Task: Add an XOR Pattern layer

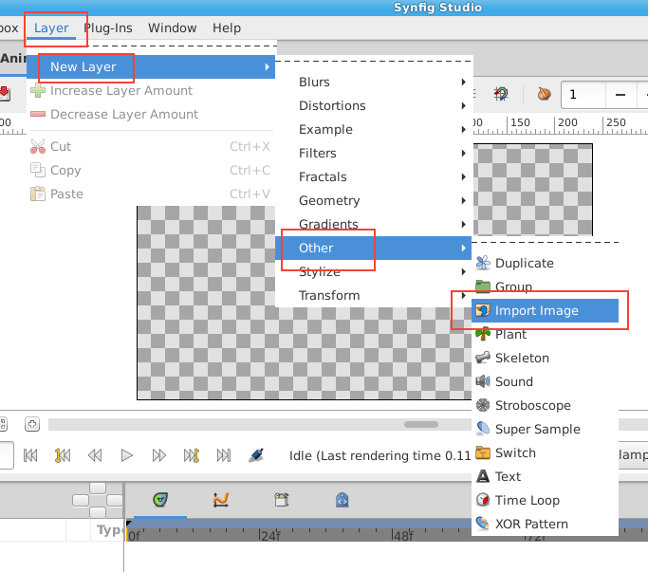Action: (545, 524)
